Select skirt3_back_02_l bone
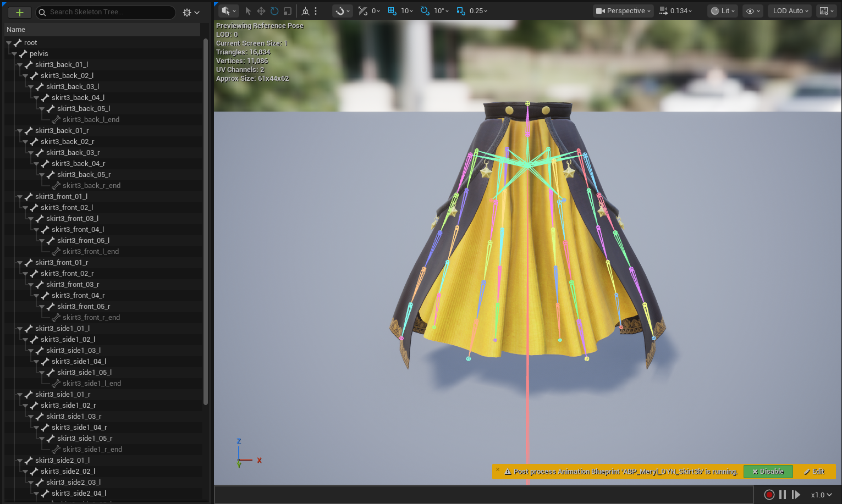This screenshot has width=842, height=504. coord(67,76)
